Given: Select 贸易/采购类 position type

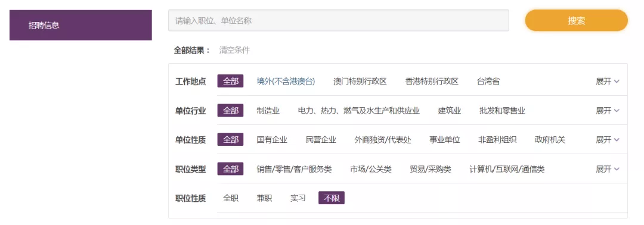Looking at the screenshot, I should [431, 169].
